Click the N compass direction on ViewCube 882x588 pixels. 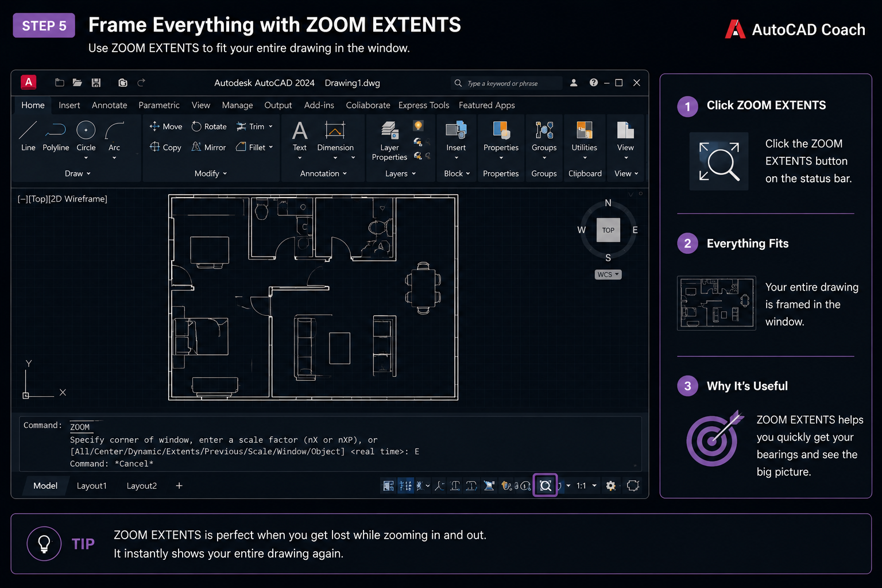click(x=608, y=203)
